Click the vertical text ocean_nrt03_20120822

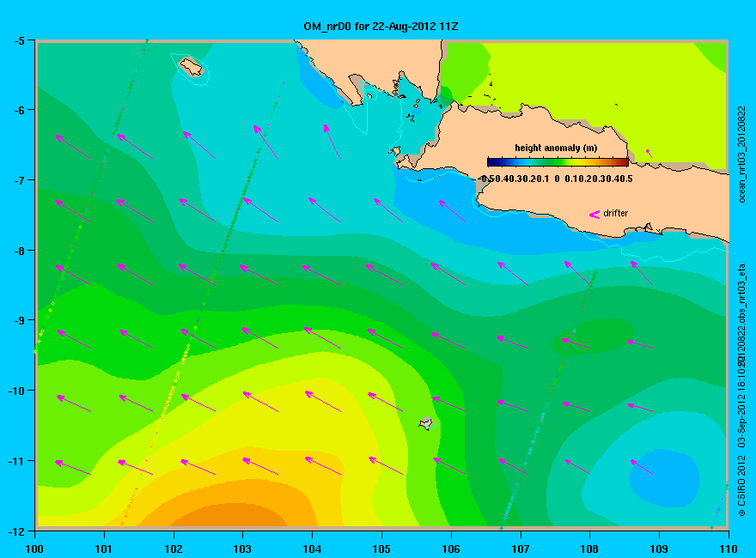(742, 155)
